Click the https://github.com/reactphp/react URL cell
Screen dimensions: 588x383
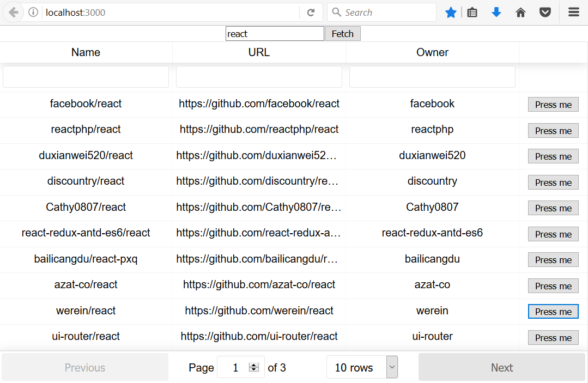[x=259, y=130]
